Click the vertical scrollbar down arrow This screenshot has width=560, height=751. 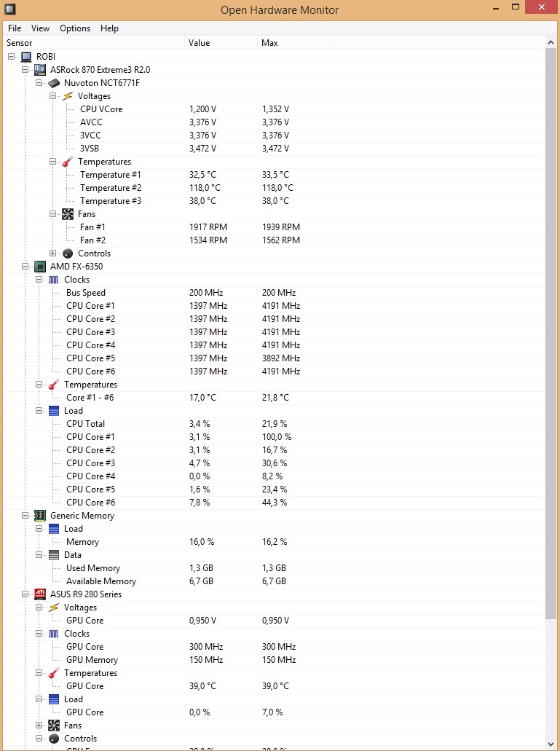click(551, 744)
